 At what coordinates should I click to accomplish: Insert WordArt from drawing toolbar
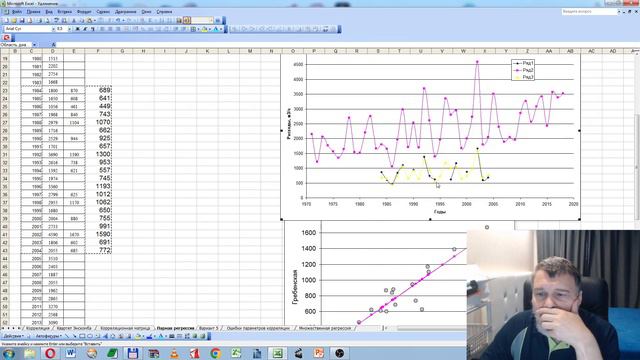click(x=106, y=336)
